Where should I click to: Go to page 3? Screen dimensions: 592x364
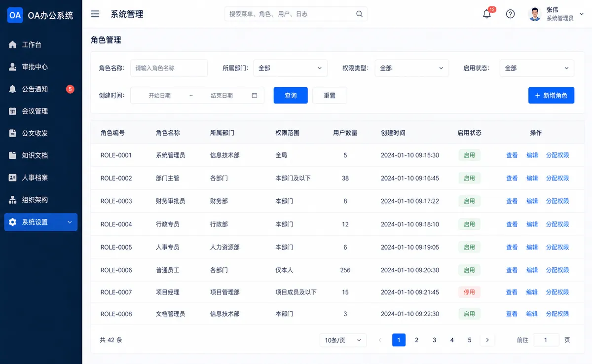(435, 340)
